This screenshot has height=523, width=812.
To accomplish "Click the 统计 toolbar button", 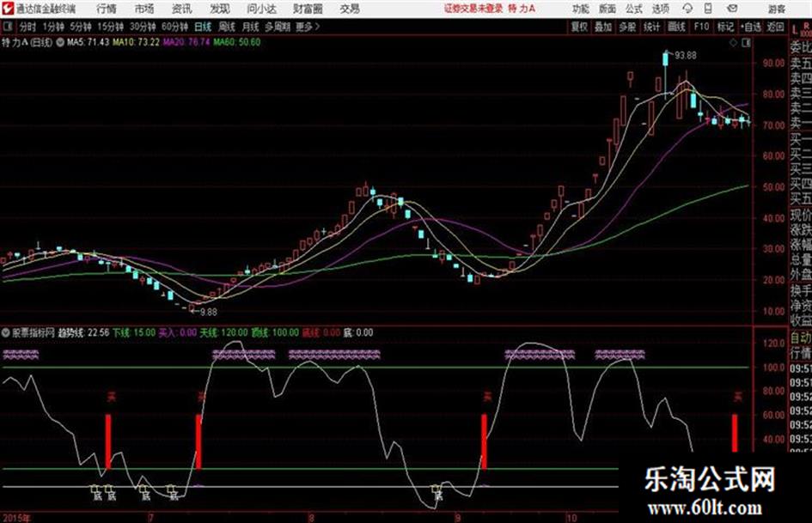I will (651, 27).
